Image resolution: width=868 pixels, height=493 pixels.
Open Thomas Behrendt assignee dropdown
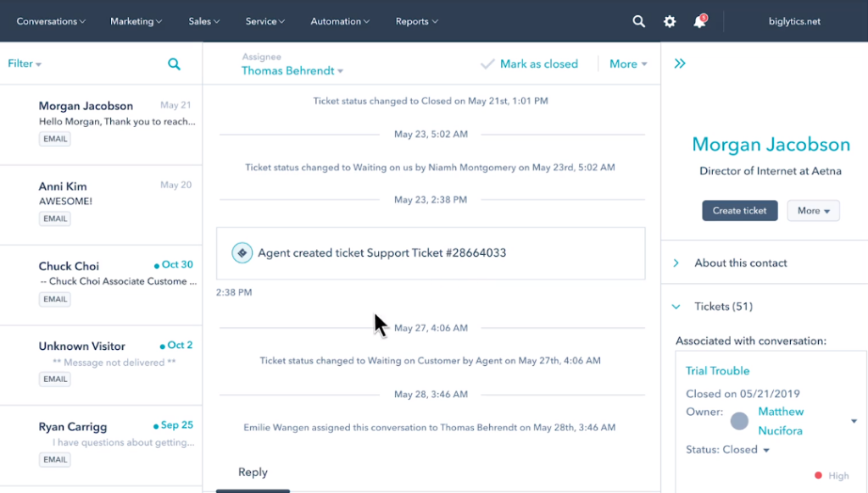292,71
